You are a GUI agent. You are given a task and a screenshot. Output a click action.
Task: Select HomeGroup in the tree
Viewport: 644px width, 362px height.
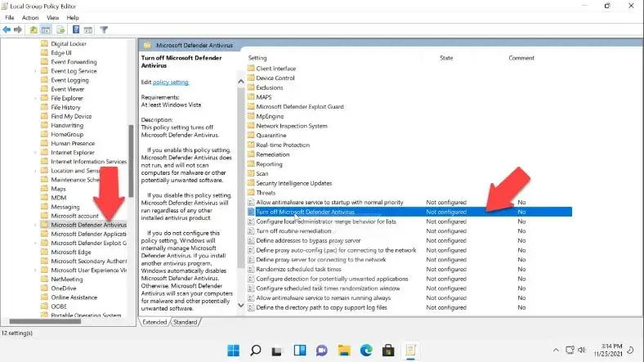pyautogui.click(x=67, y=134)
